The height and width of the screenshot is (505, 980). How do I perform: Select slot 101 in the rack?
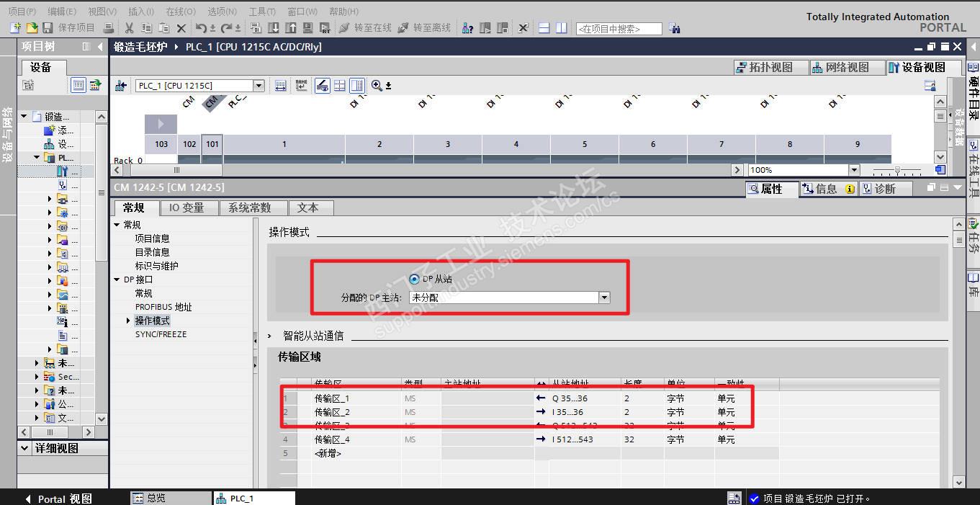(x=212, y=144)
